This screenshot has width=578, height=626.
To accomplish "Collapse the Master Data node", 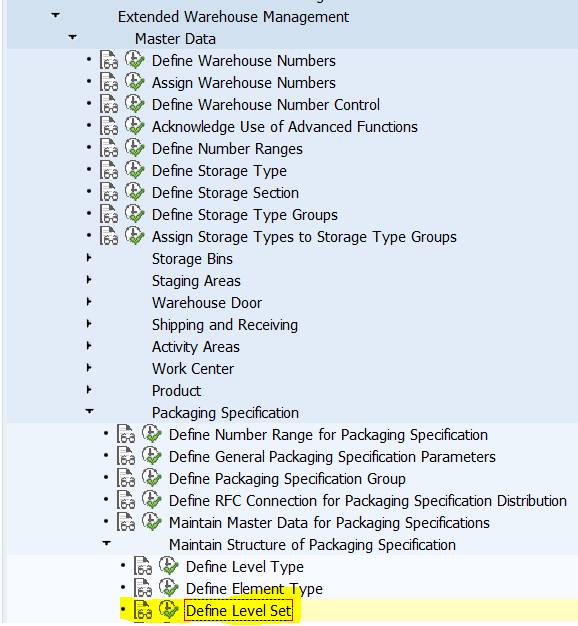I will click(72, 37).
